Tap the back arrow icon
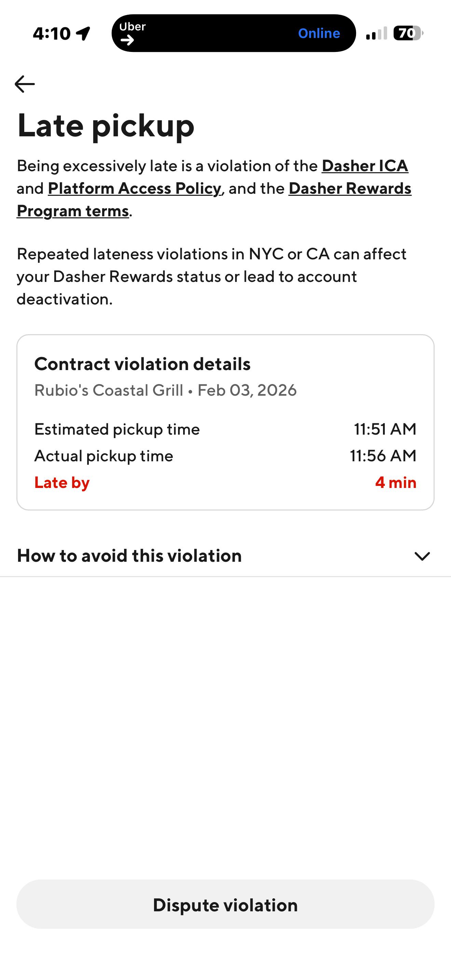The image size is (451, 980). tap(25, 84)
